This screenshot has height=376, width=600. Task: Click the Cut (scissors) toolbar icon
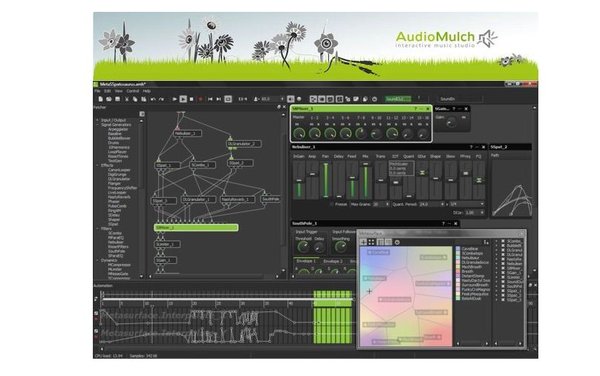(x=127, y=99)
